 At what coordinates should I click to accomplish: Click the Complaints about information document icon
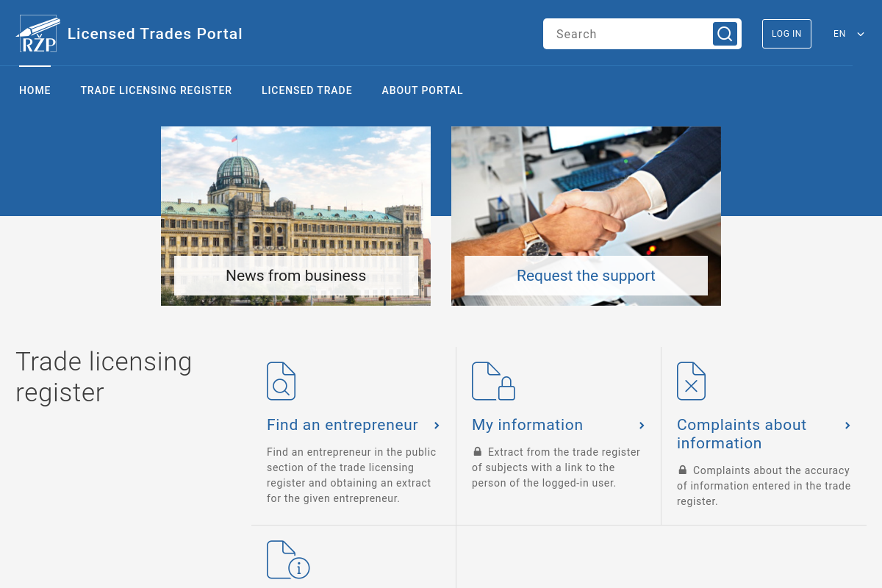point(691,381)
